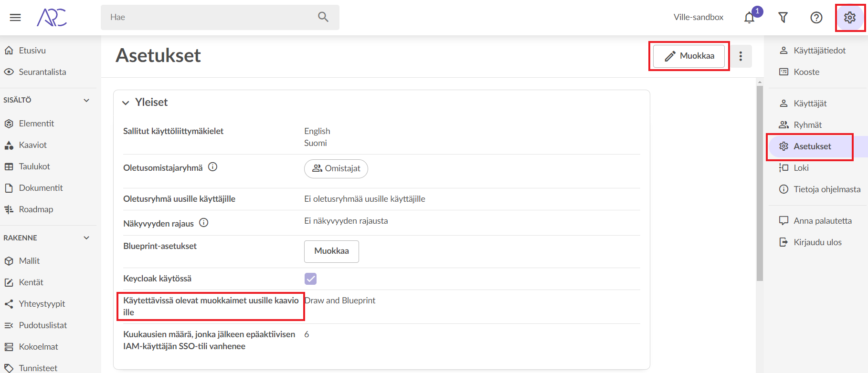Image resolution: width=868 pixels, height=373 pixels.
Task: Show info for Näkyvyyden rajaus
Action: (204, 223)
